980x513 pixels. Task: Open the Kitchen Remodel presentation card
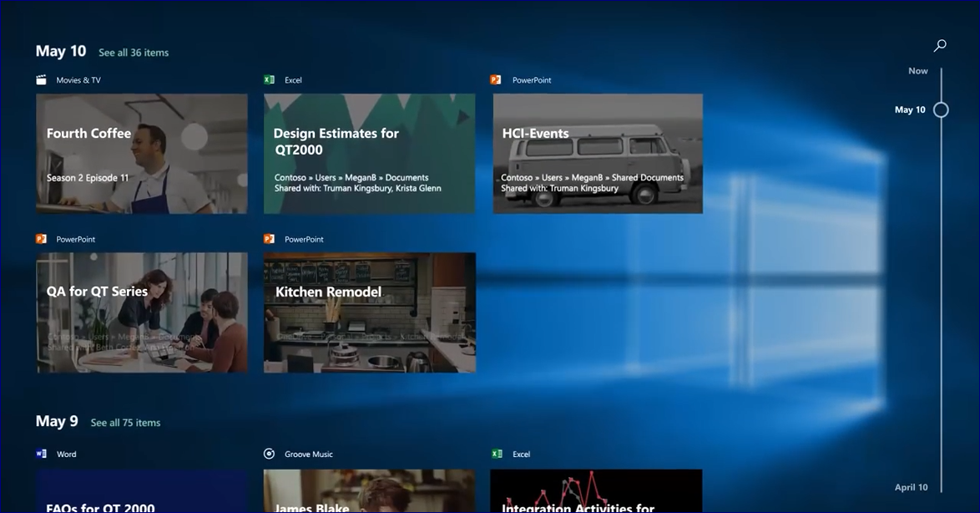point(369,312)
